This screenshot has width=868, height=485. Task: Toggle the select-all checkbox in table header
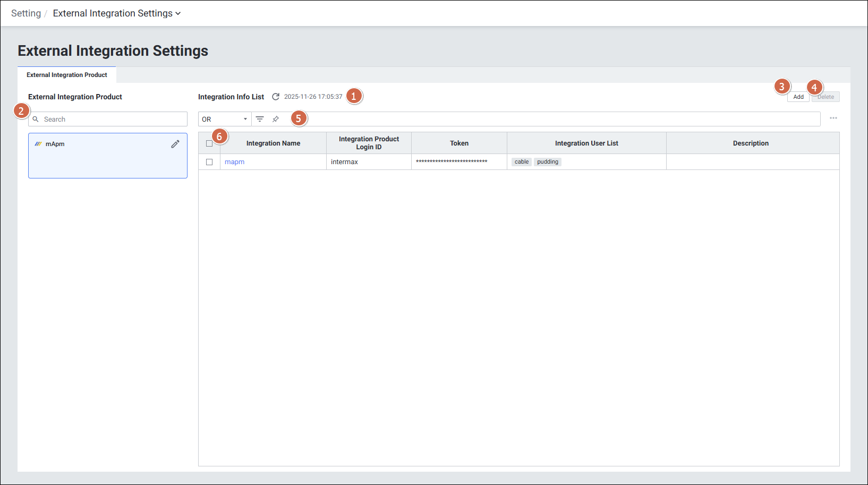pos(209,143)
